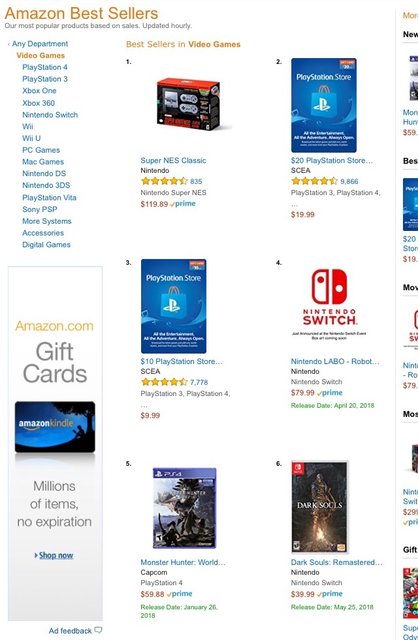Click the $20 PlayStation Store card image
The image size is (418, 640).
(x=324, y=105)
